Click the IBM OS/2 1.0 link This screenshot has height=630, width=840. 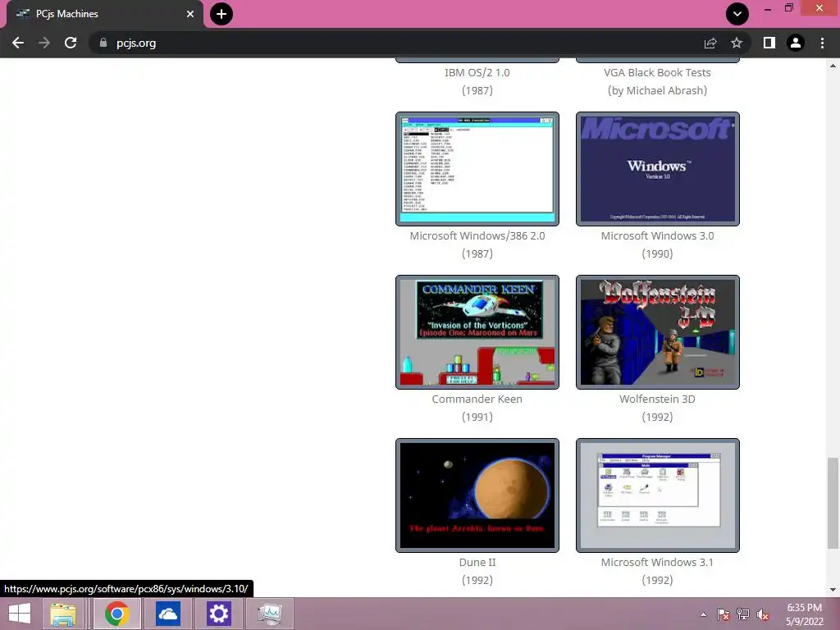tap(477, 72)
